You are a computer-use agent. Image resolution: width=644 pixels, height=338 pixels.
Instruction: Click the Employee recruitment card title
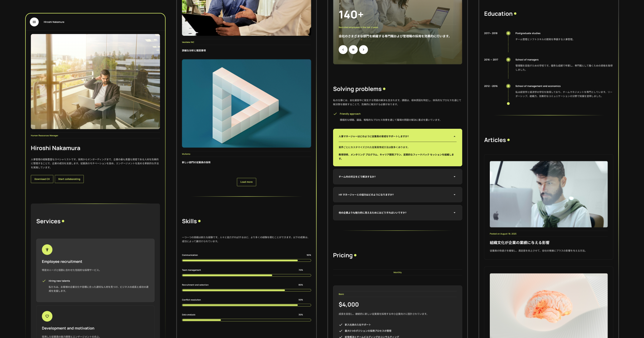(62, 261)
